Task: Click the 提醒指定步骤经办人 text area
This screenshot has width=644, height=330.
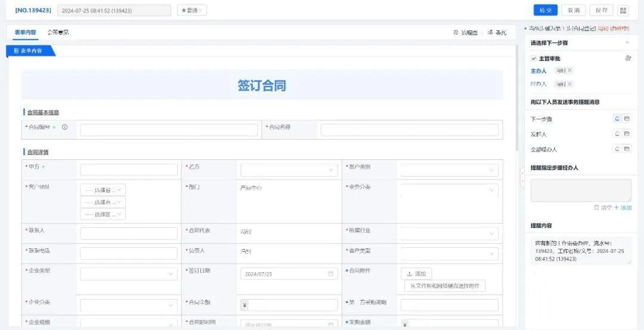Action: click(x=581, y=191)
